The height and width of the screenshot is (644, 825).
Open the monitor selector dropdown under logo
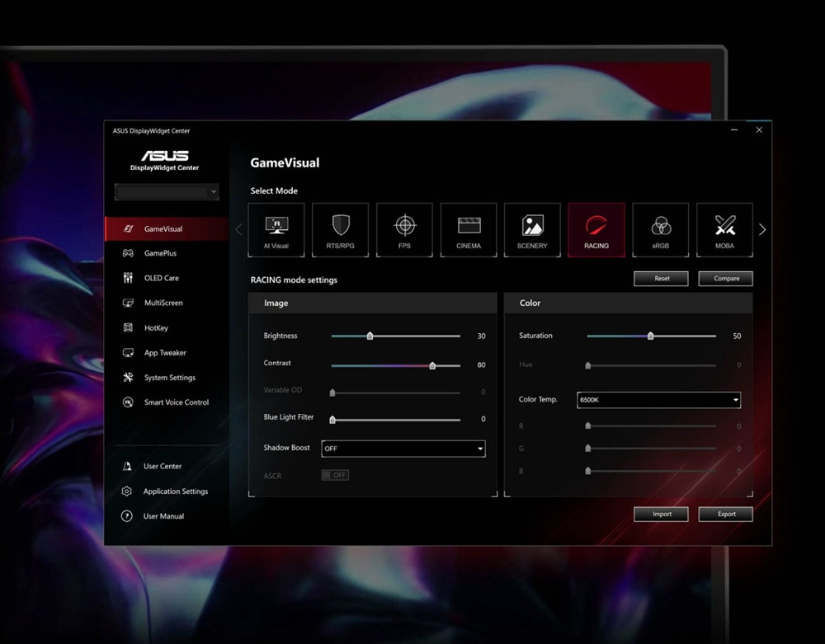167,192
